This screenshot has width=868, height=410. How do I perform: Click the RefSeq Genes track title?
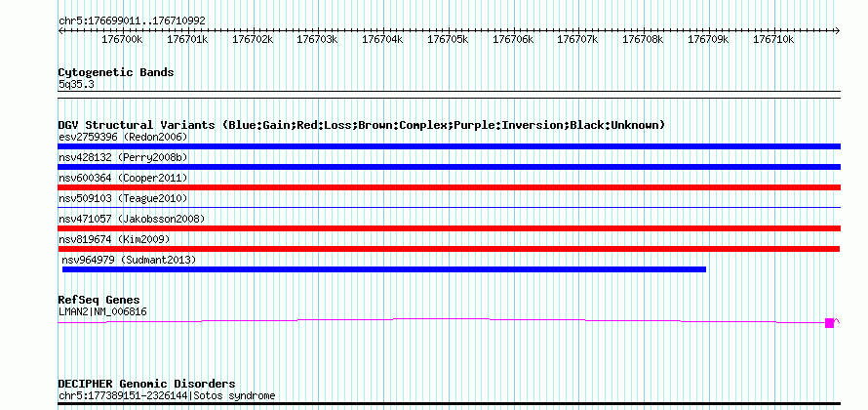point(99,301)
